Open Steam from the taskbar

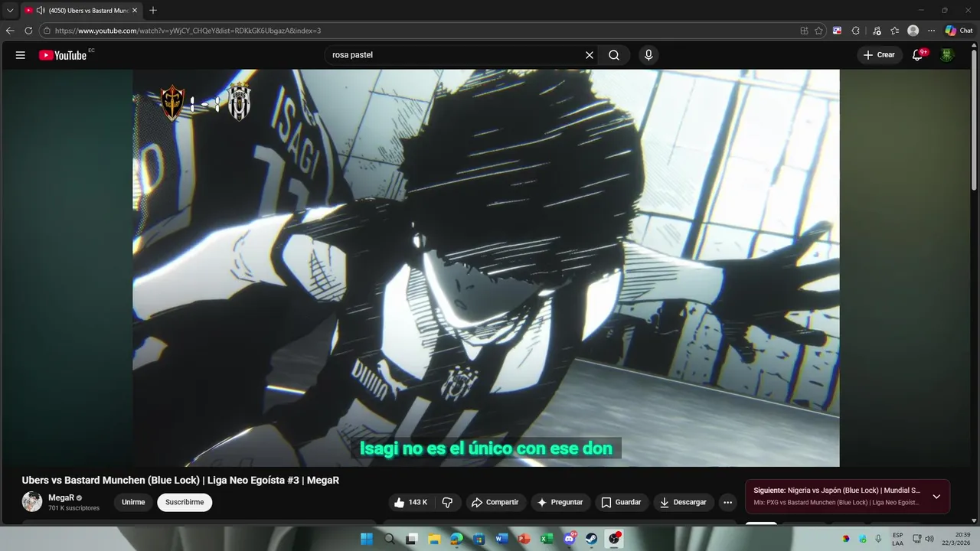coord(592,539)
